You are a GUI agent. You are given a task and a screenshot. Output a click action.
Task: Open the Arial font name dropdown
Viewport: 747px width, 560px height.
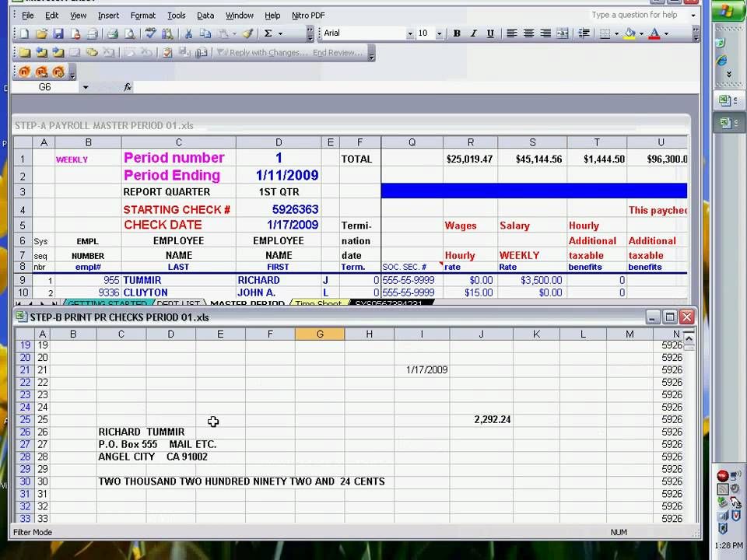(x=410, y=33)
